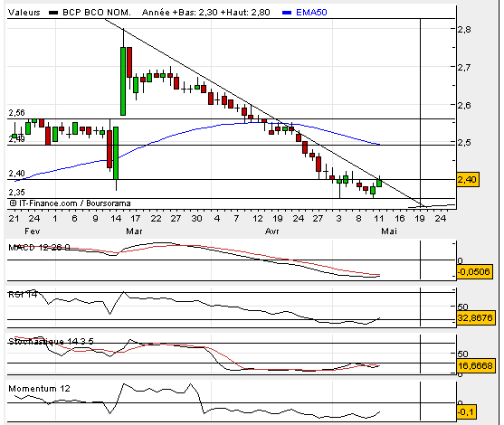
Task: Click the 2,56 resistance level label
Action: pyautogui.click(x=16, y=113)
